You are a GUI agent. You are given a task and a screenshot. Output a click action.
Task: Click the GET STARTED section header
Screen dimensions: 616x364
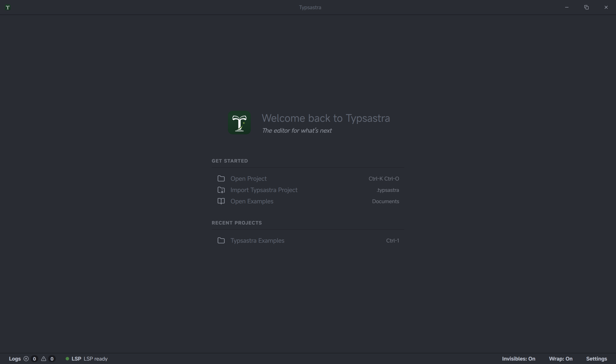click(x=230, y=161)
